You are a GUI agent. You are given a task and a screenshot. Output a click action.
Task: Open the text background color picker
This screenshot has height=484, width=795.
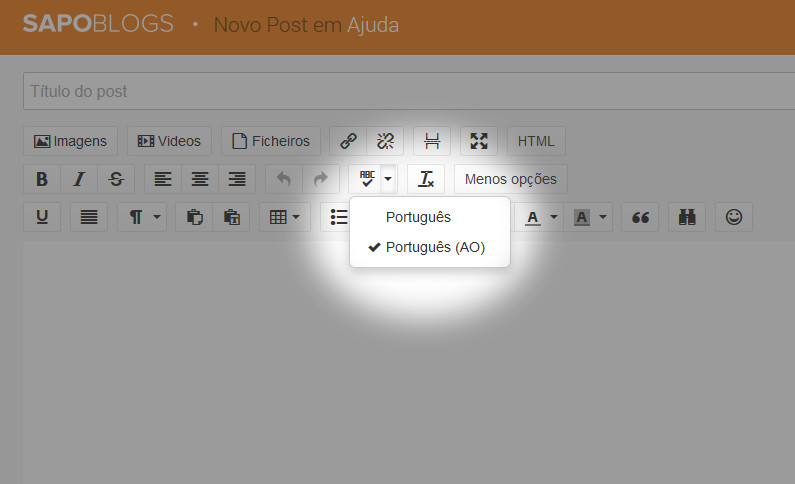[587, 217]
